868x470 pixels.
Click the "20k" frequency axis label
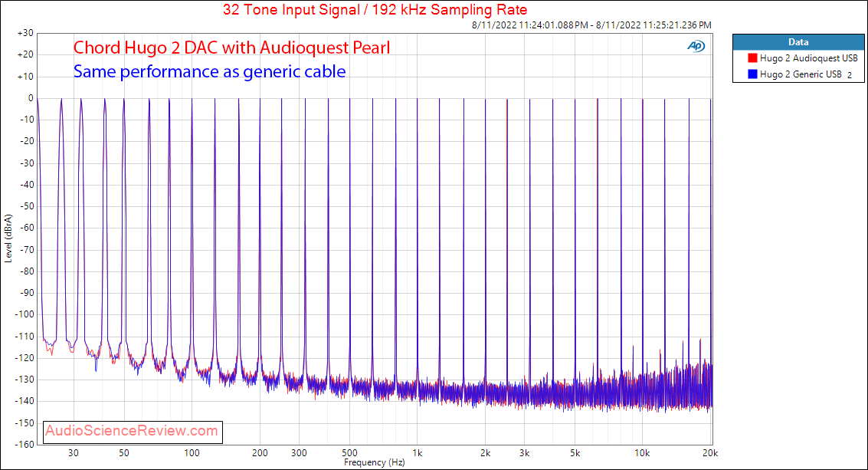click(x=710, y=453)
